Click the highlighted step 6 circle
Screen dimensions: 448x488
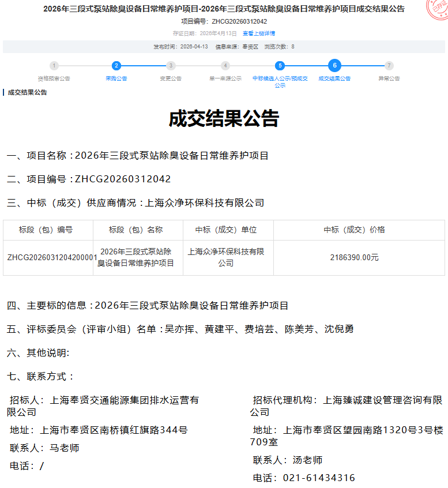click(x=334, y=65)
